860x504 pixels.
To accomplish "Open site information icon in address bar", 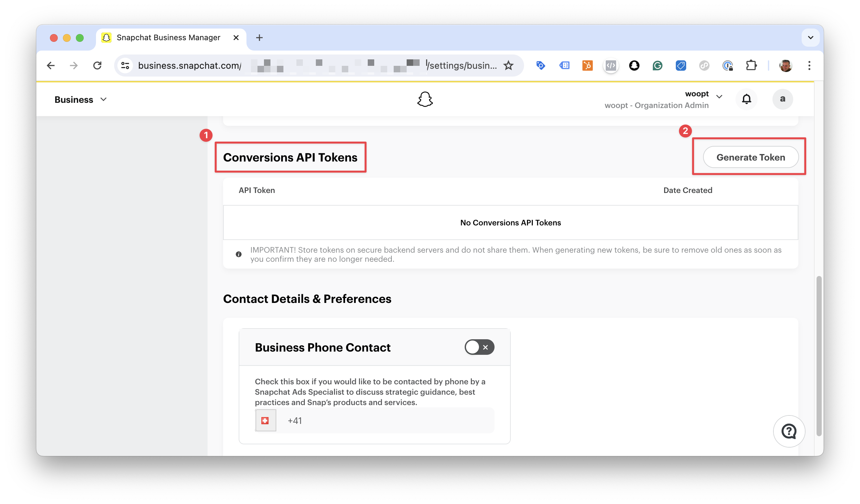I will 125,66.
